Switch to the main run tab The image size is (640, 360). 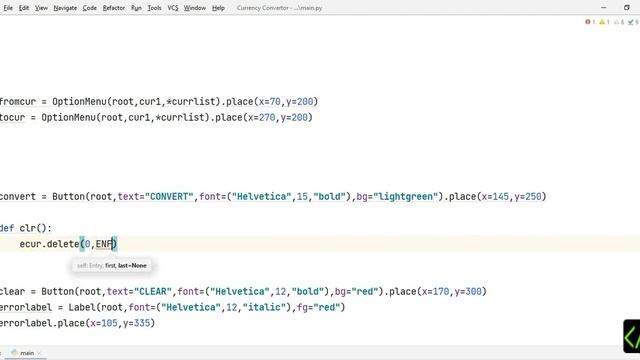tap(27, 353)
